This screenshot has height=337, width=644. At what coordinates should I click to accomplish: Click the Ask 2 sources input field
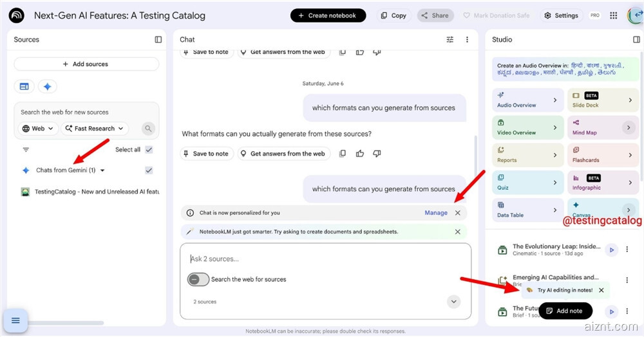click(x=325, y=259)
